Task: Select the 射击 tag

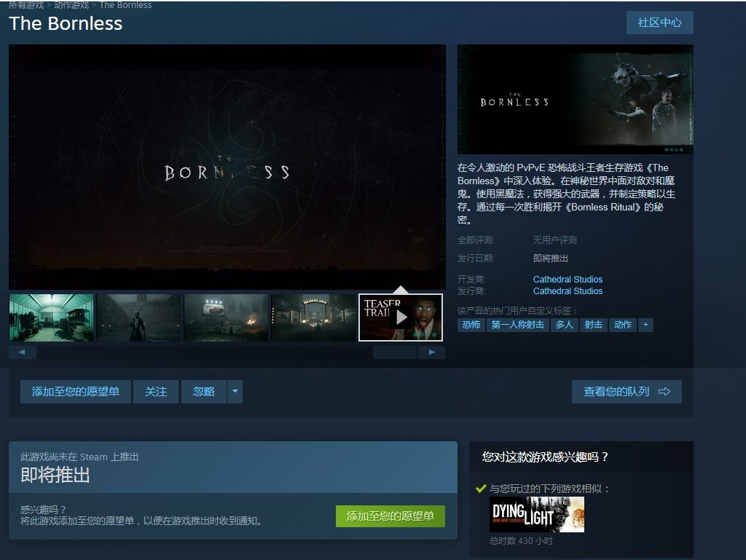Action: [593, 325]
